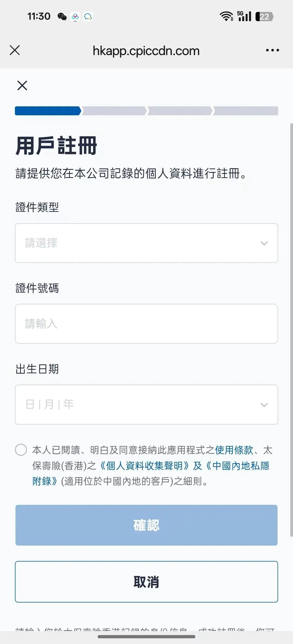Dismiss the 用戶註冊 registration form X
Viewport: 293px width, 644px height.
click(22, 85)
